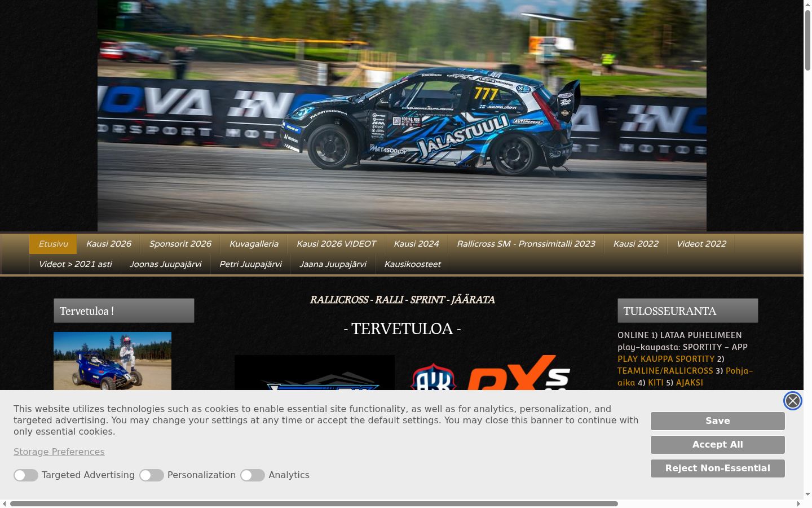Open Kausikoosteet menu item
The width and height of the screenshot is (812, 508).
(x=412, y=264)
